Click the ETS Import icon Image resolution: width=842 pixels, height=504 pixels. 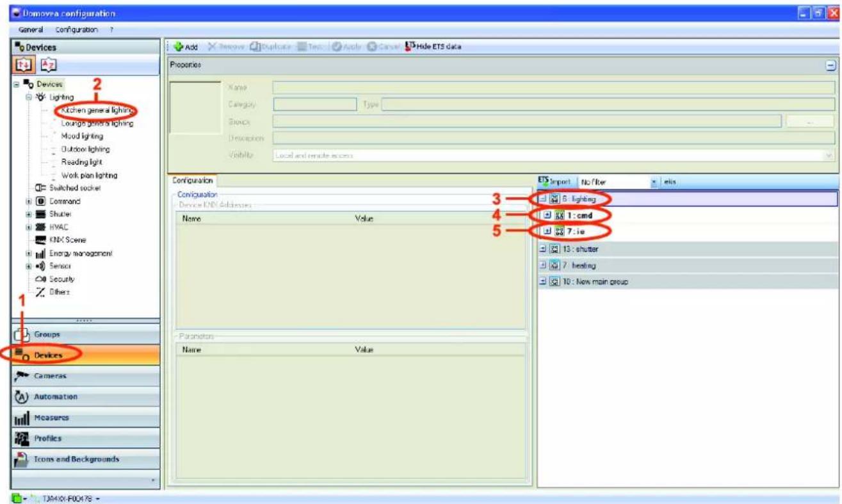pos(544,181)
